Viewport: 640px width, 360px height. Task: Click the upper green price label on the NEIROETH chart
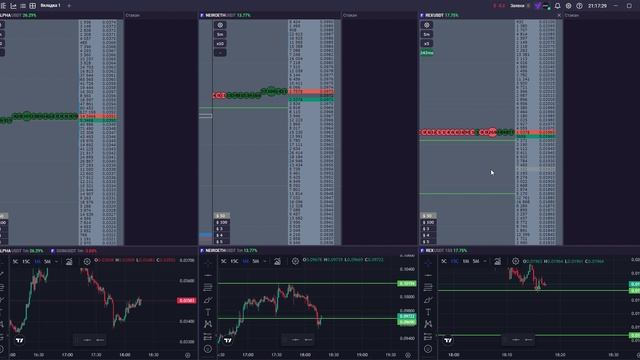(407, 283)
